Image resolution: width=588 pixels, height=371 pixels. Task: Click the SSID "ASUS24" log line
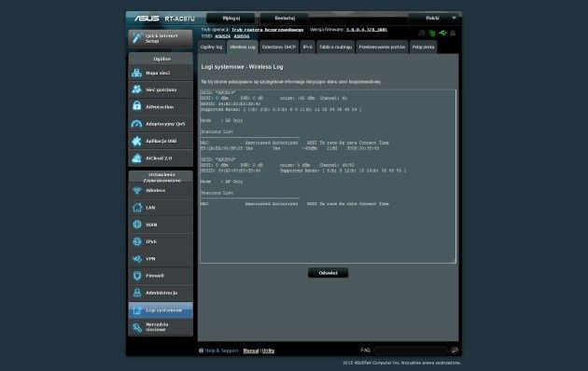[x=217, y=92]
